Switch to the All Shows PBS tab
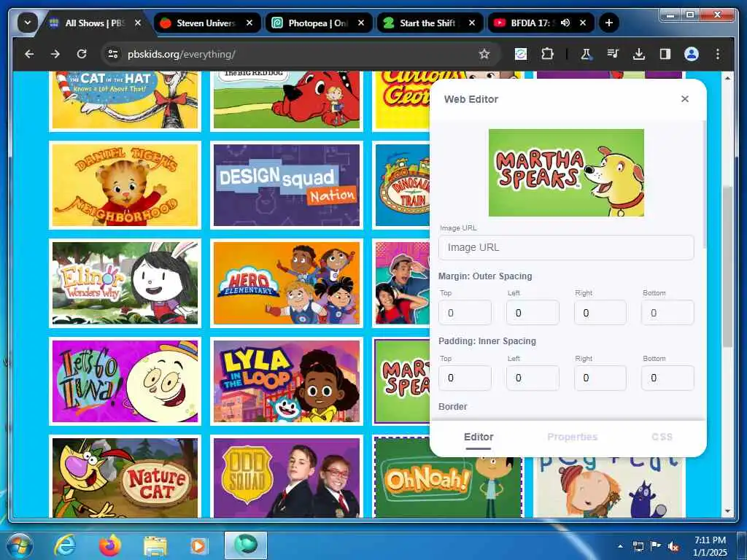 point(96,23)
